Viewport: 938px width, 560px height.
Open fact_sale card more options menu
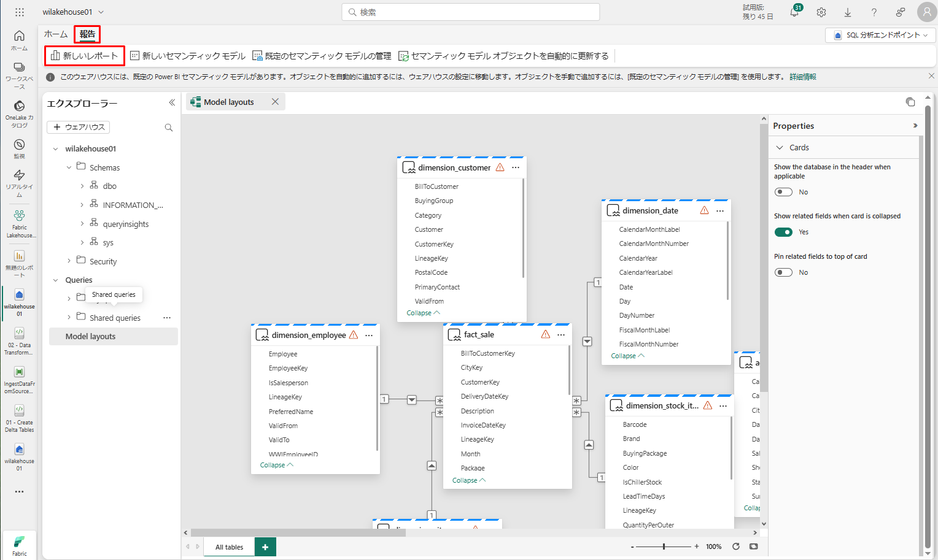coord(561,335)
